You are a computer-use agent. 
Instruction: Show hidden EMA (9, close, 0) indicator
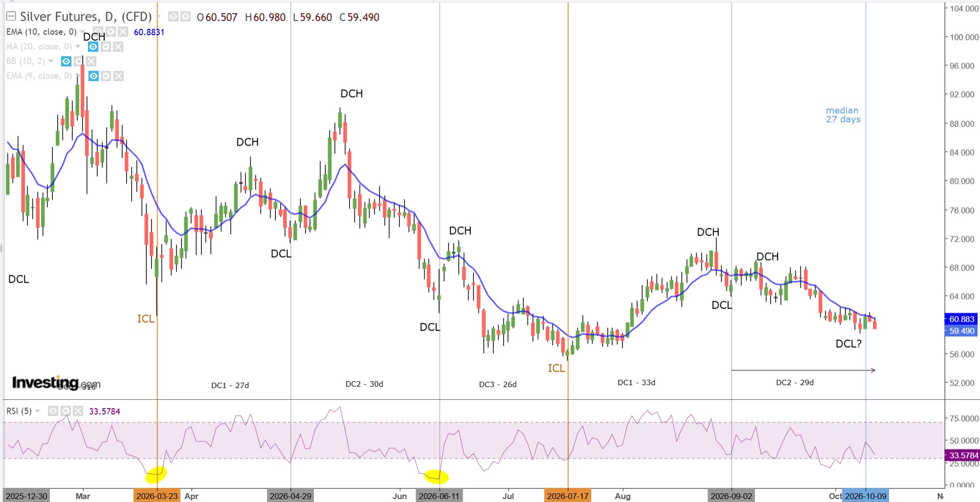[93, 76]
